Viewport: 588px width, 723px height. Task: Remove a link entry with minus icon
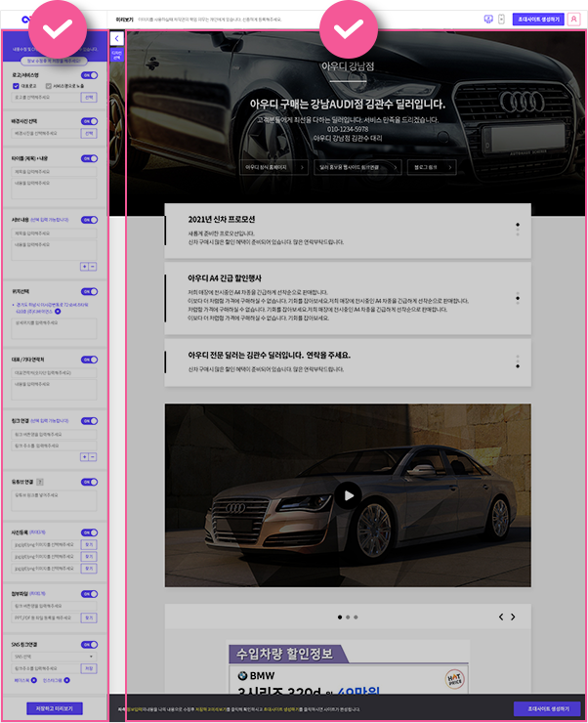click(x=93, y=457)
